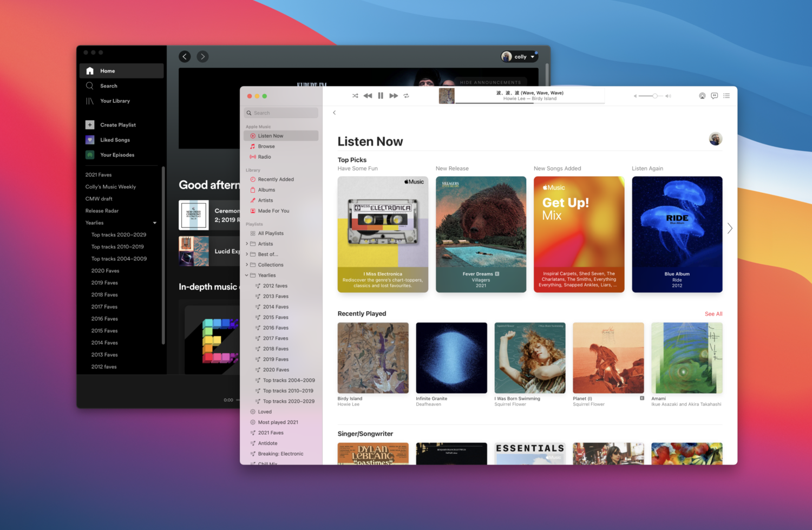Collapse the Yearlies folder in Music
Viewport: 812px width, 530px height.
coord(247,276)
